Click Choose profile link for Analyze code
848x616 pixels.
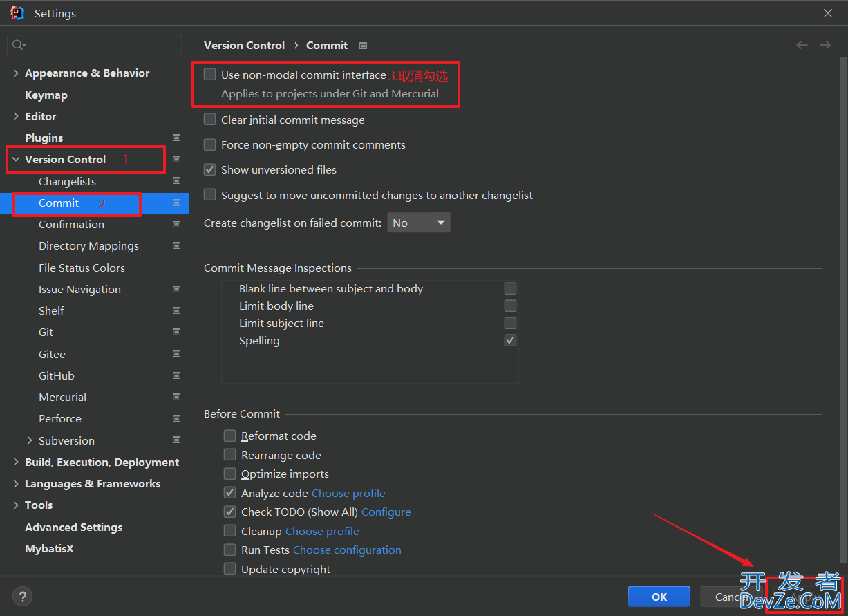348,493
